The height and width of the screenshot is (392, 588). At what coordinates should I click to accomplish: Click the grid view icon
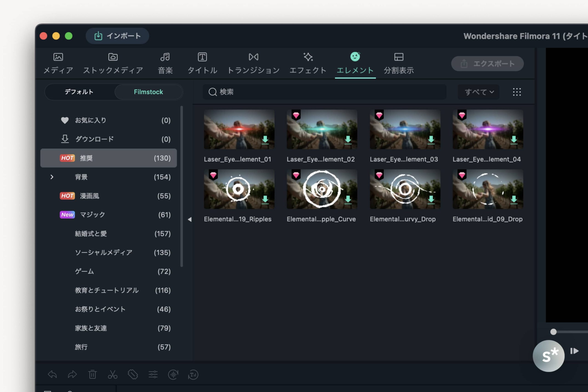click(517, 92)
